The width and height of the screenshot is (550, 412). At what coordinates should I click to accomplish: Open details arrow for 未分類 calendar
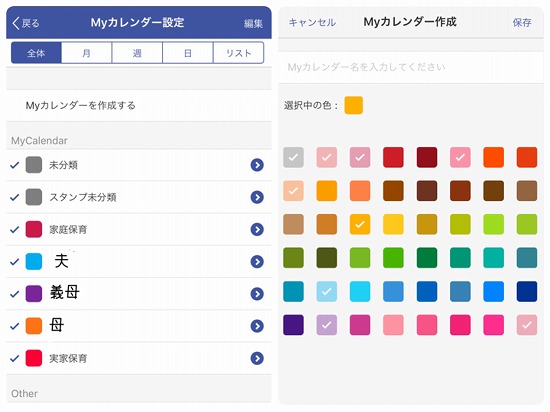[257, 165]
